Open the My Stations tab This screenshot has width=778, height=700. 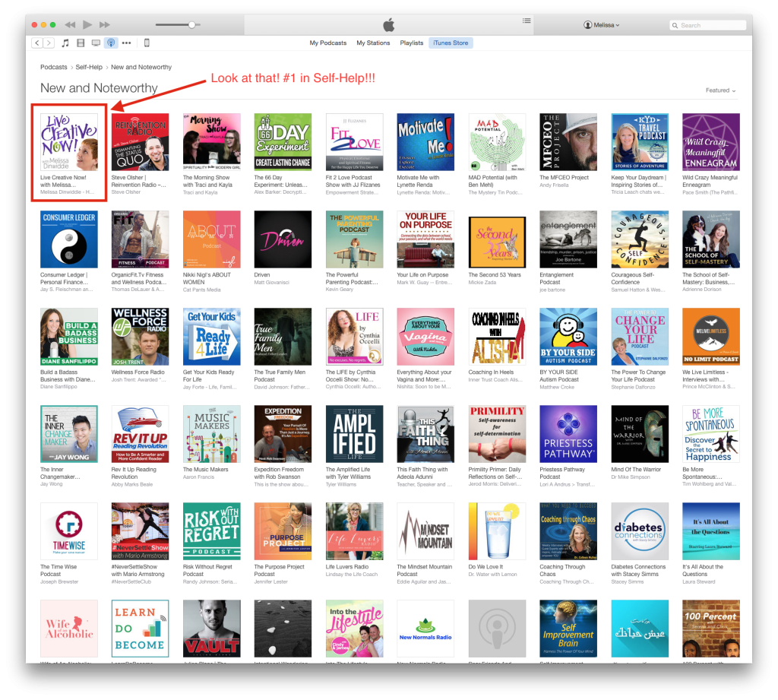[x=373, y=43]
